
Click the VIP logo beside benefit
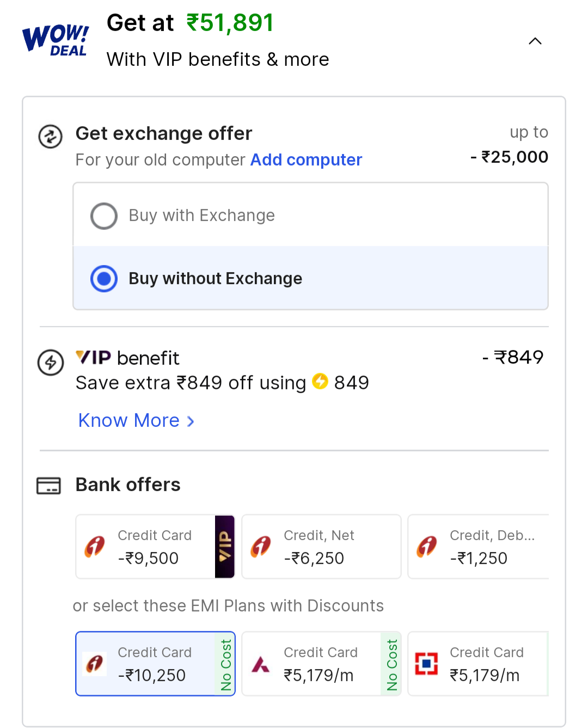pos(93,358)
